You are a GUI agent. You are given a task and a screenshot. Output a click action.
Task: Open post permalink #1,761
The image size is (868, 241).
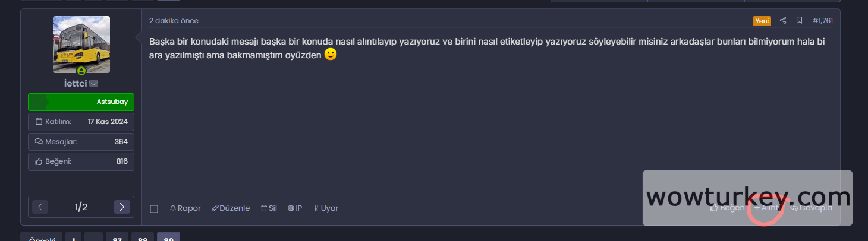[x=823, y=21]
